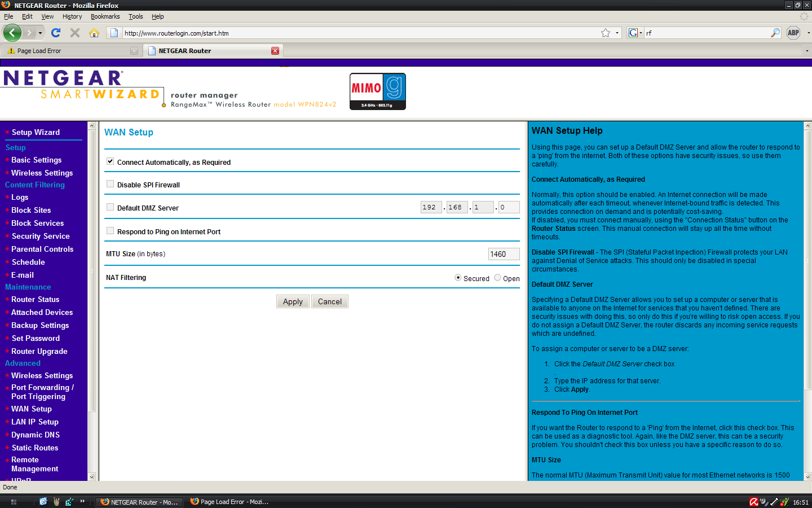The height and width of the screenshot is (508, 812).
Task: Reload the current page
Action: coord(56,33)
